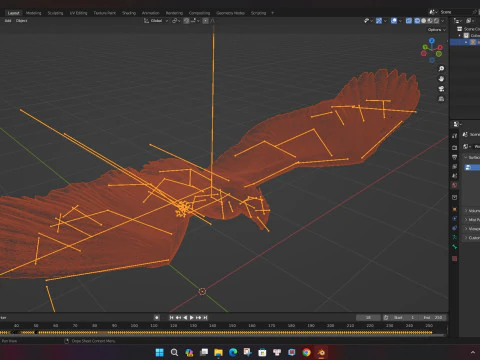480x360 pixels.
Task: Select material preview viewport shading
Action: (x=430, y=21)
